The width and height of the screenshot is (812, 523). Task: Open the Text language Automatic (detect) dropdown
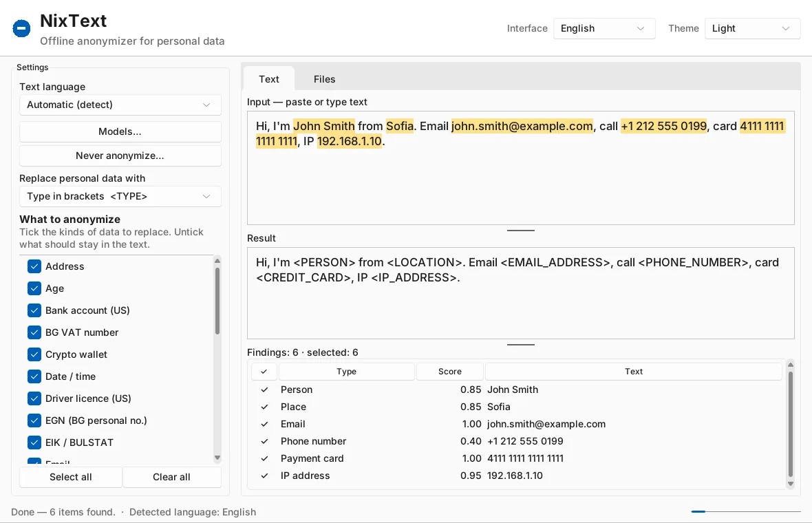120,105
